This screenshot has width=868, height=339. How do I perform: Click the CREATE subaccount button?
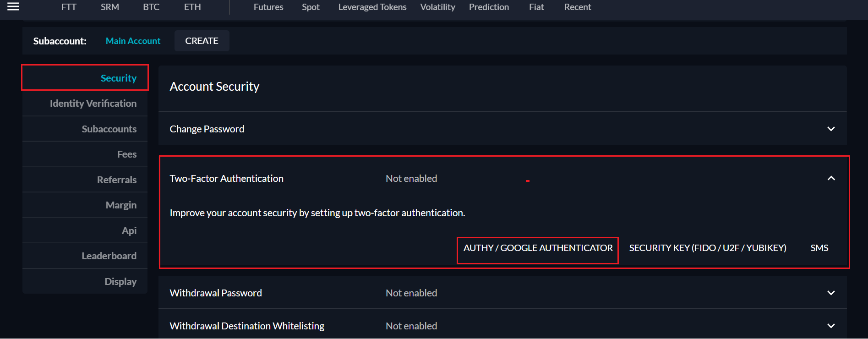point(202,41)
